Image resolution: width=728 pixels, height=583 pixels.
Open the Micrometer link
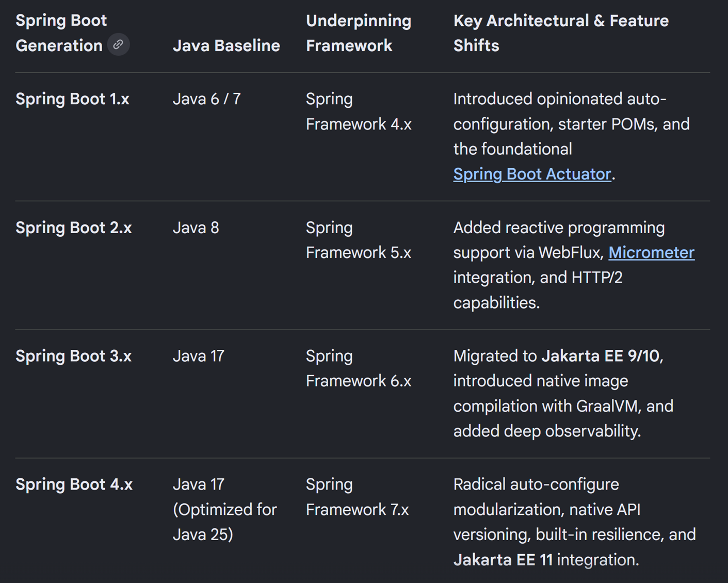pyautogui.click(x=652, y=252)
